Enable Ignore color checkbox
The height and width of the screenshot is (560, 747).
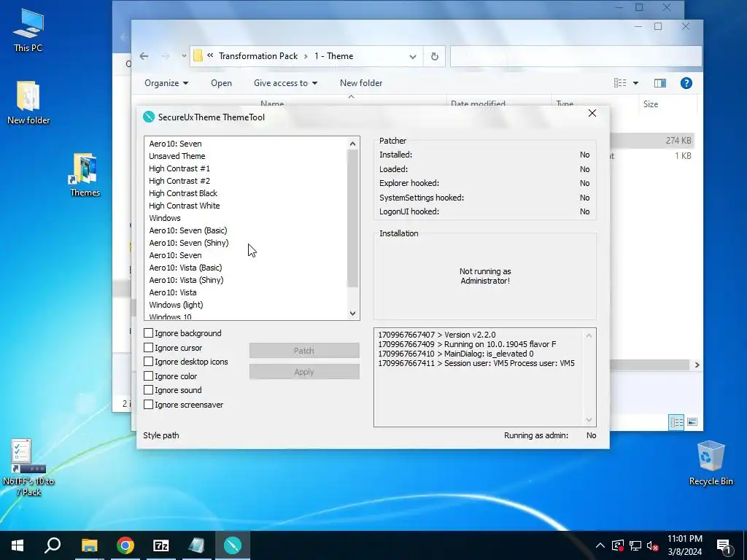(149, 376)
